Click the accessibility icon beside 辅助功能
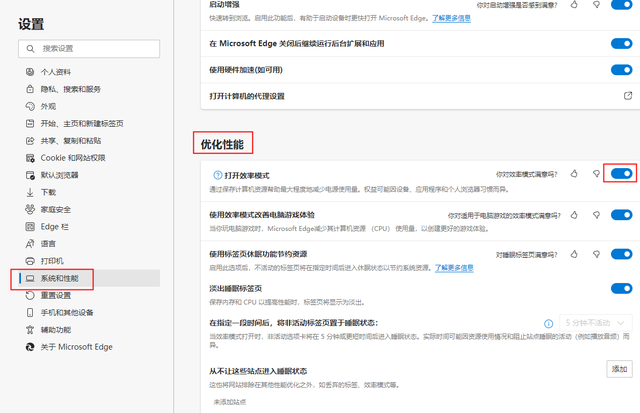The image size is (640, 413). (30, 330)
